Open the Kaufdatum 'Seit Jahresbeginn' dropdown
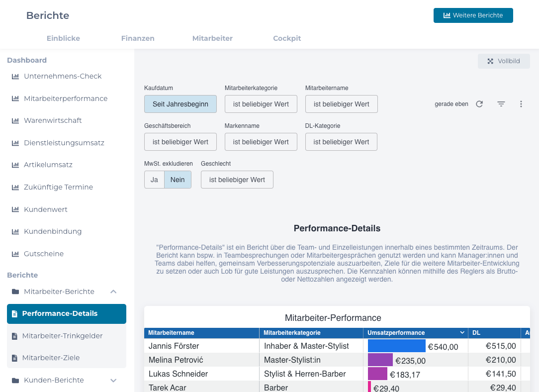This screenshot has width=539, height=392. [x=180, y=104]
